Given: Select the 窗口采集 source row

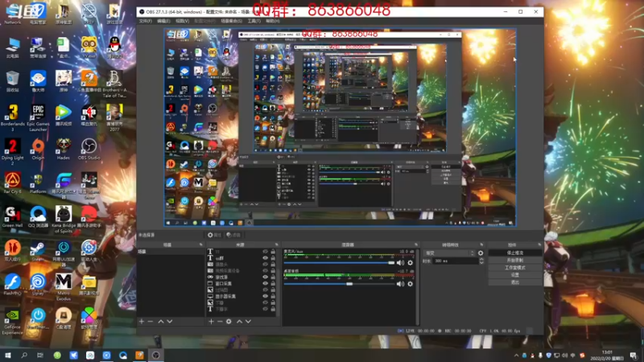Looking at the screenshot, I should [242, 283].
